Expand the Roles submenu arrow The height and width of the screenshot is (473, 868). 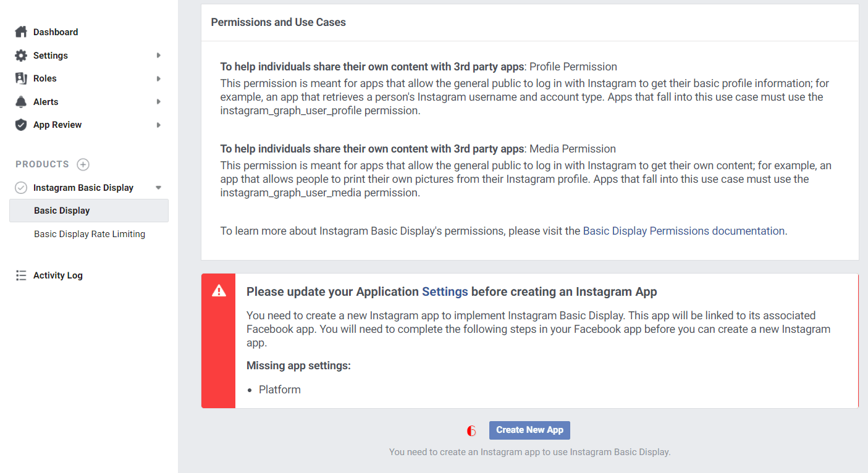(159, 78)
